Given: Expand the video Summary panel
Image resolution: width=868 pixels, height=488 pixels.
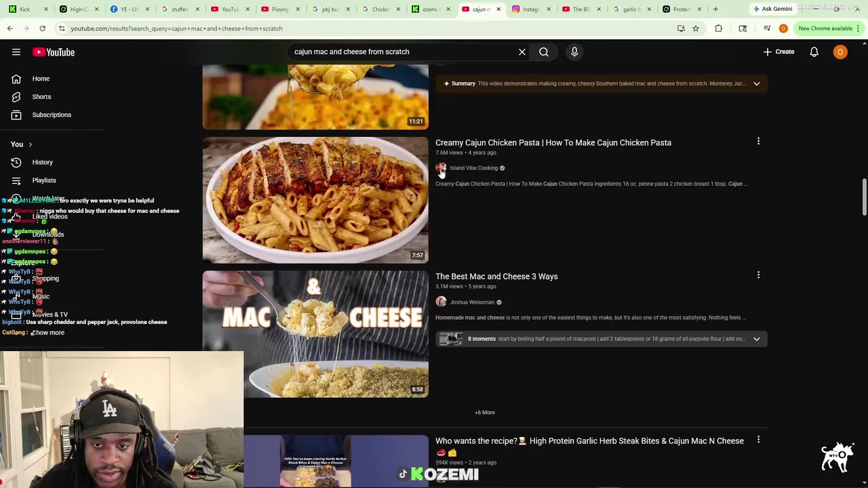Looking at the screenshot, I should pos(756,83).
